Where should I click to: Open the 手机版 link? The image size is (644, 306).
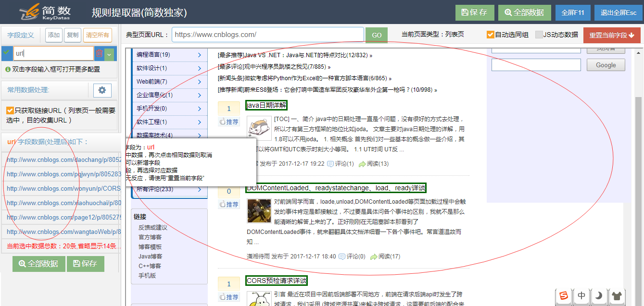coord(147,276)
